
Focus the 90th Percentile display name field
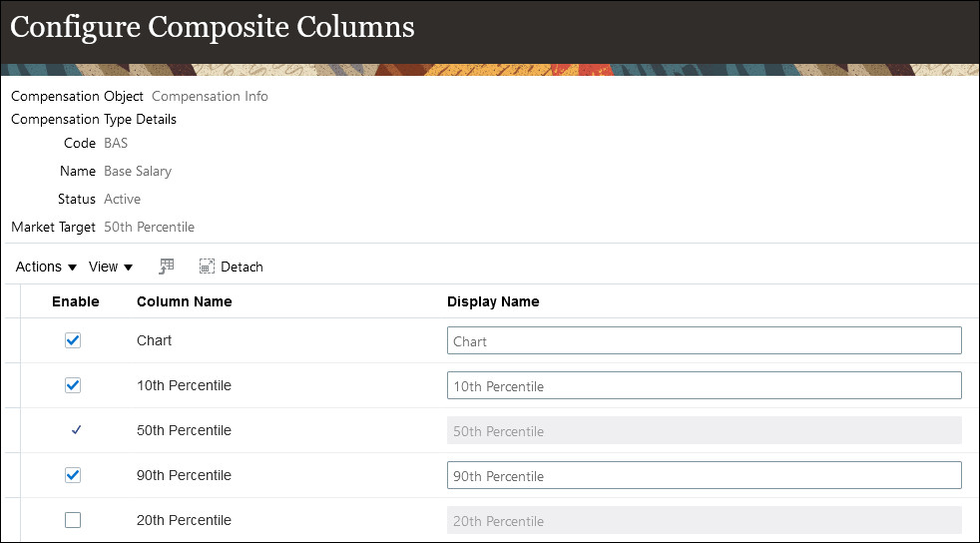click(704, 475)
